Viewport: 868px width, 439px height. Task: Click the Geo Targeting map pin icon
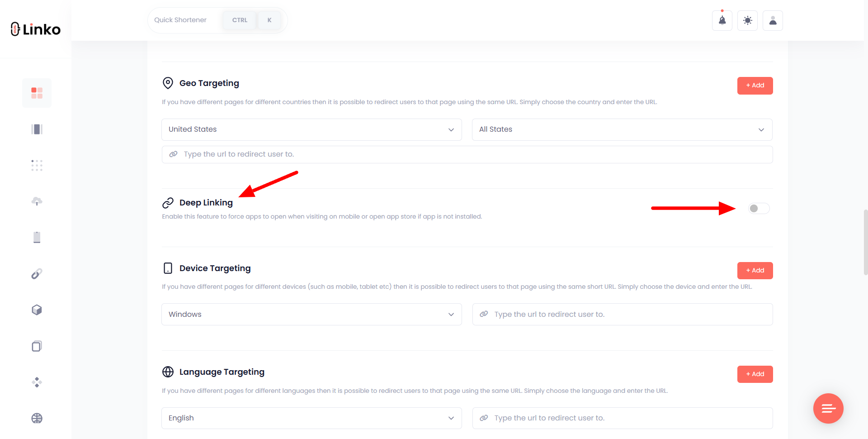coord(168,83)
